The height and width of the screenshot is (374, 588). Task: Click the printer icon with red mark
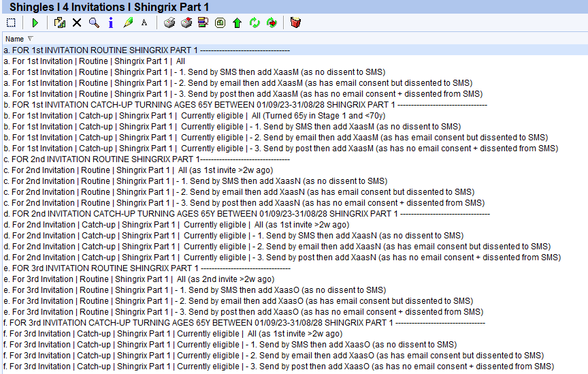coord(186,23)
